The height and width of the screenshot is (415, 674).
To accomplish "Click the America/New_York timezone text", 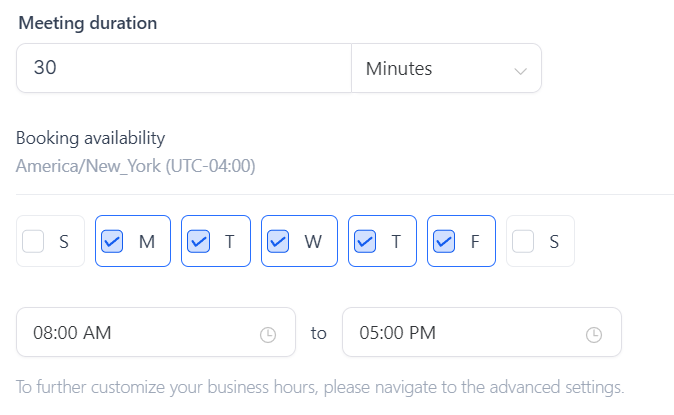I will [136, 165].
